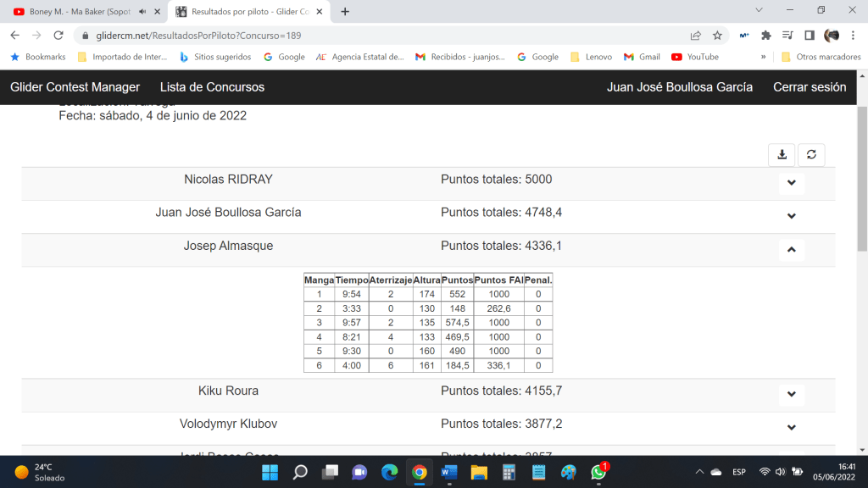Click the address bar URL field
This screenshot has height=488, width=868.
(381, 36)
